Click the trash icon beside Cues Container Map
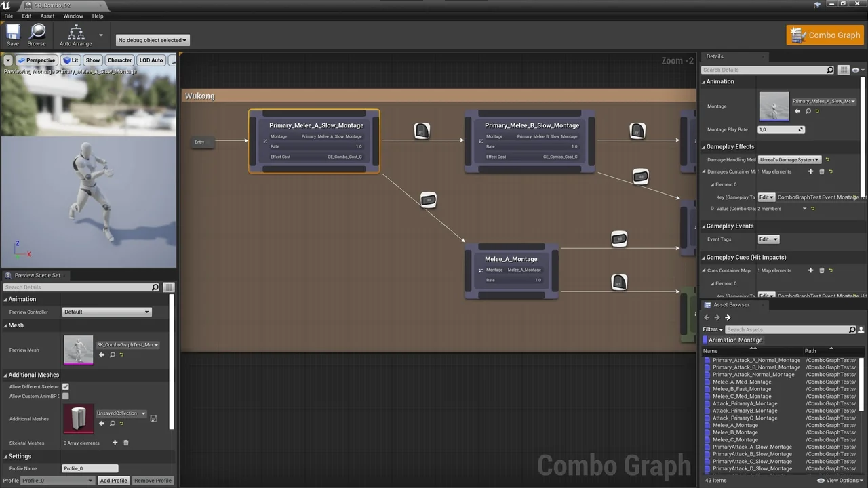Screen dimensions: 868x488 [x=821, y=270]
